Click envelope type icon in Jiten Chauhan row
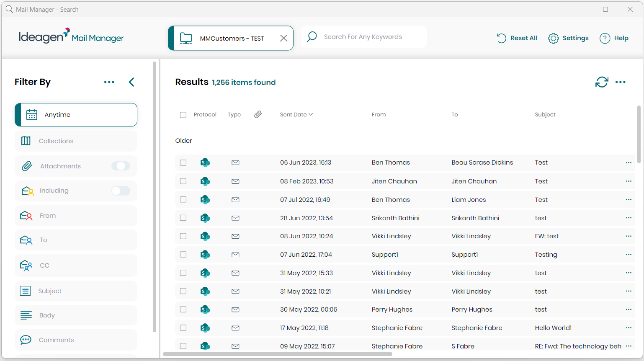Screen dimensions: 644x361 (235, 181)
